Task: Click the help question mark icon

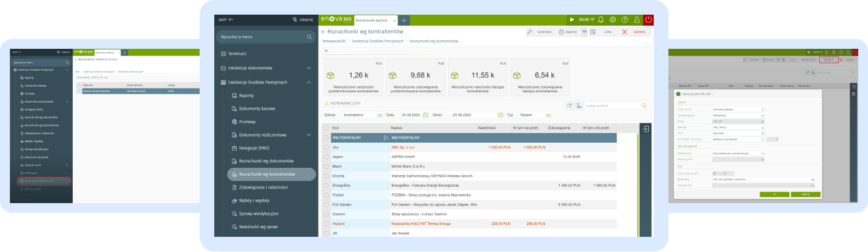Action: pos(624,20)
